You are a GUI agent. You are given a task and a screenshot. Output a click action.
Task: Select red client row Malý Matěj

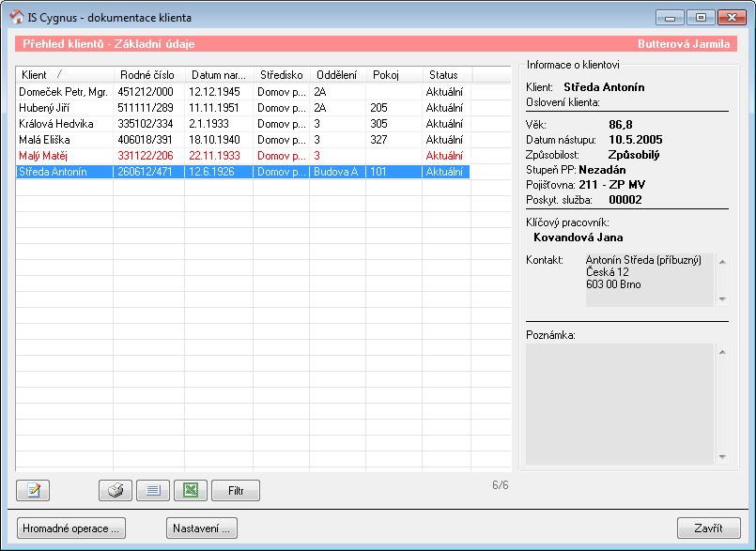pyautogui.click(x=243, y=156)
